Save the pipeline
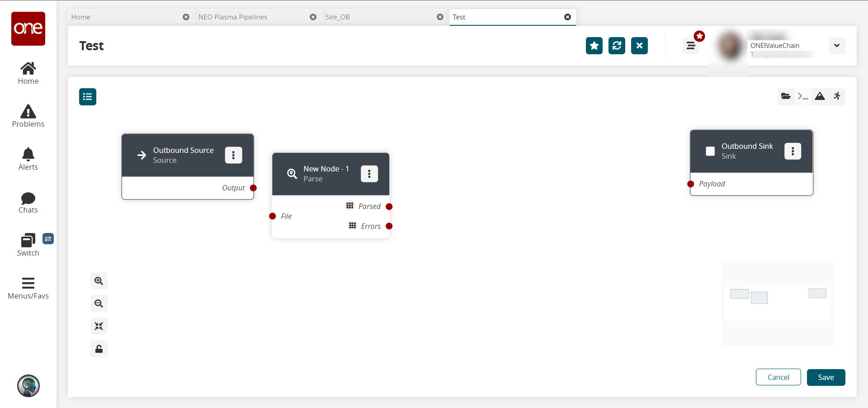 pos(826,377)
